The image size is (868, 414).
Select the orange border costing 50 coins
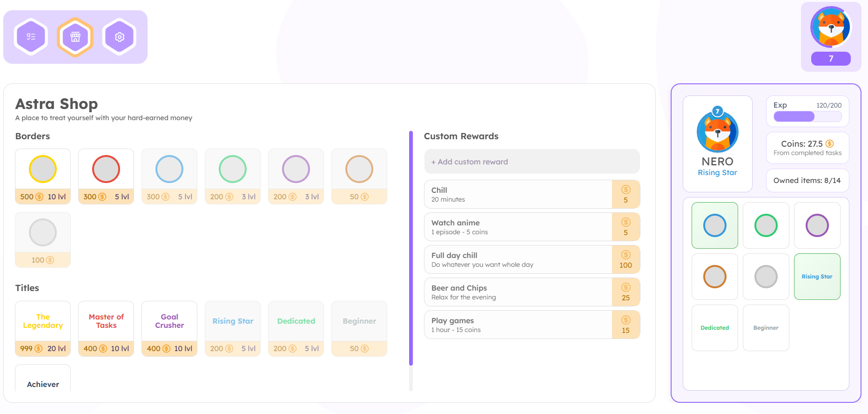[x=359, y=176]
